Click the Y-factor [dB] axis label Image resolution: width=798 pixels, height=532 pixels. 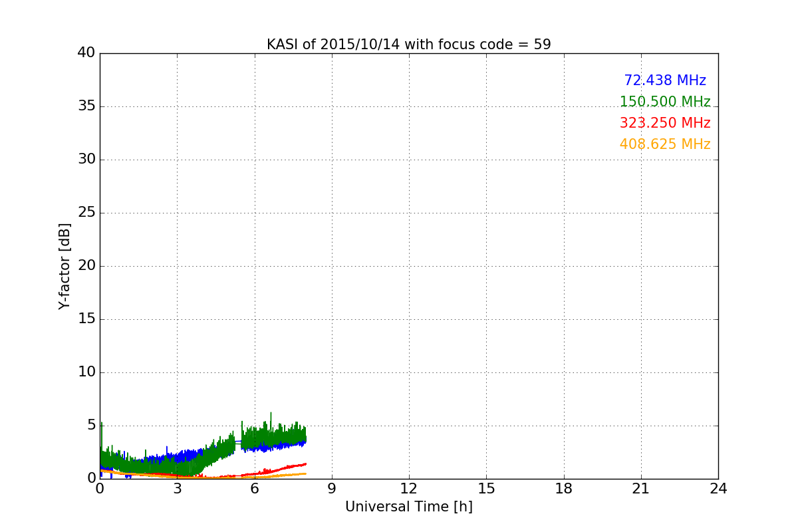pyautogui.click(x=65, y=266)
